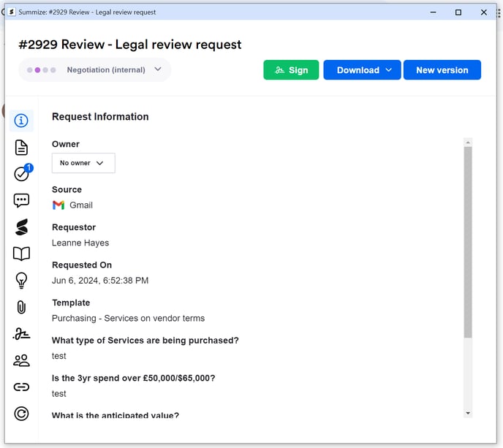Click the green Sign button
503x448 pixels.
click(291, 70)
